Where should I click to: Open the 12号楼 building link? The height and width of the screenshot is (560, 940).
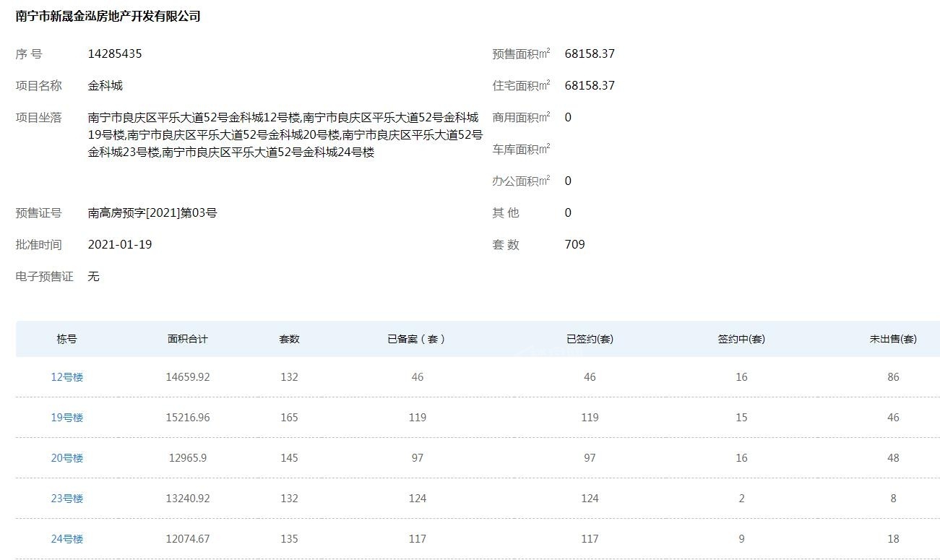point(67,377)
